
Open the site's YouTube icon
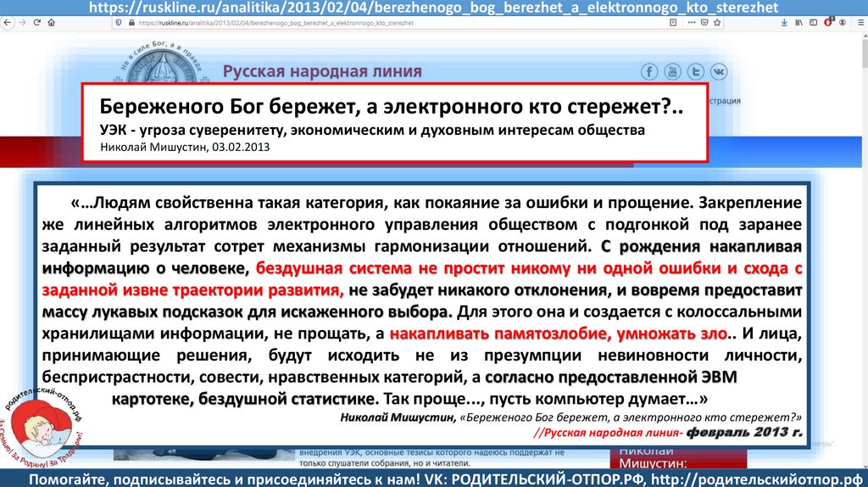672,71
